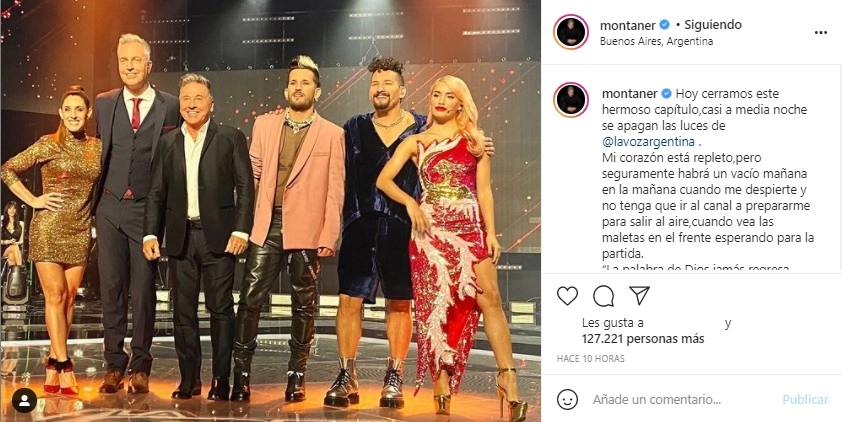
Task: Click the Publicar button
Action: (x=805, y=399)
